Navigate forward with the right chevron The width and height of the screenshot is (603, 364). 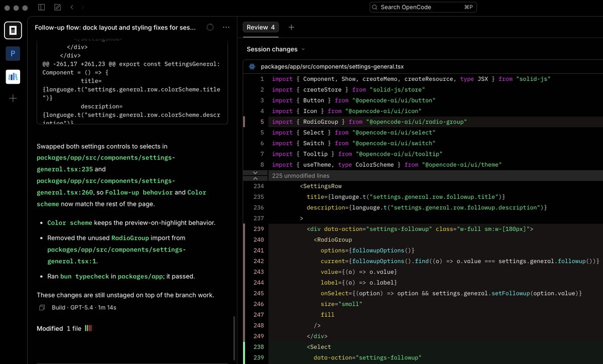[x=83, y=8]
